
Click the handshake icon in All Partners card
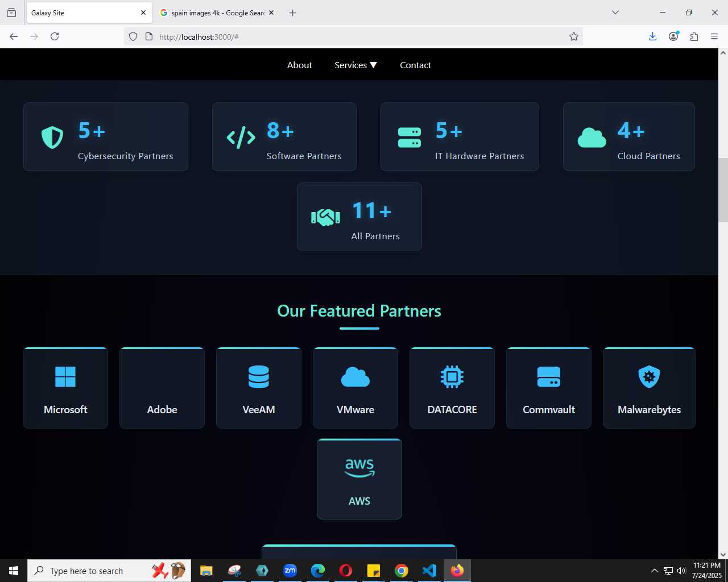point(326,217)
